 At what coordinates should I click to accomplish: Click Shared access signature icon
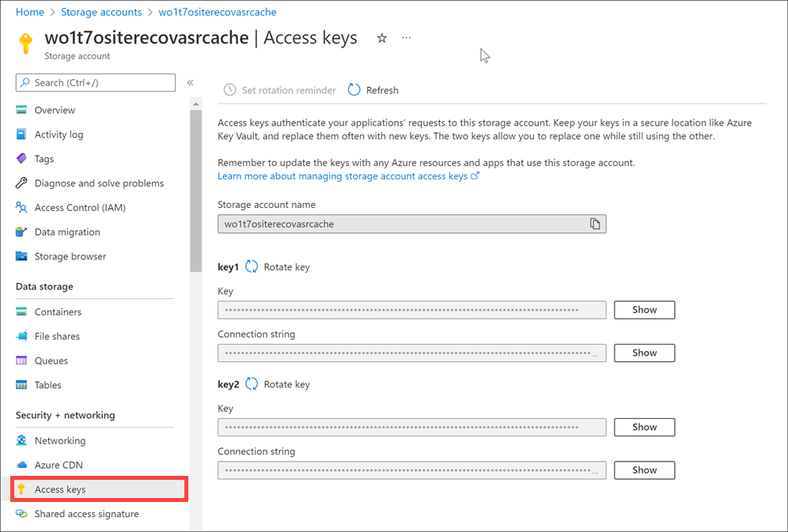[21, 514]
